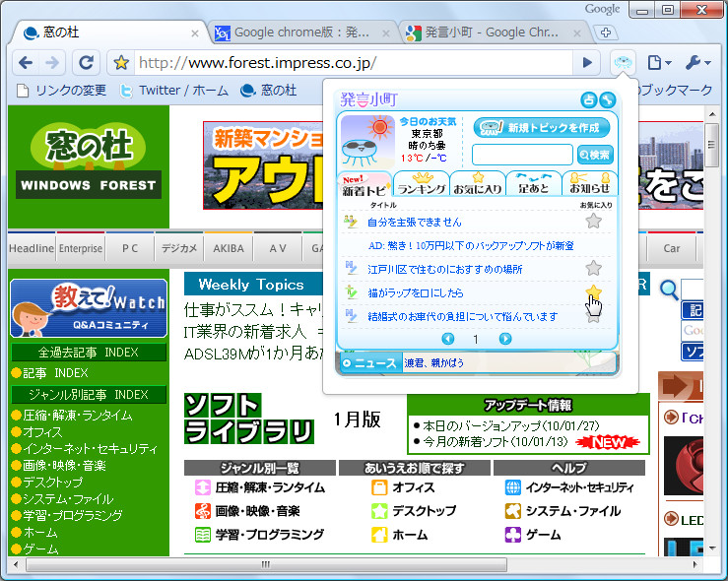Viewport: 728px width, 581px height.
Task: Click the 検索 search button in popup
Action: (x=595, y=155)
